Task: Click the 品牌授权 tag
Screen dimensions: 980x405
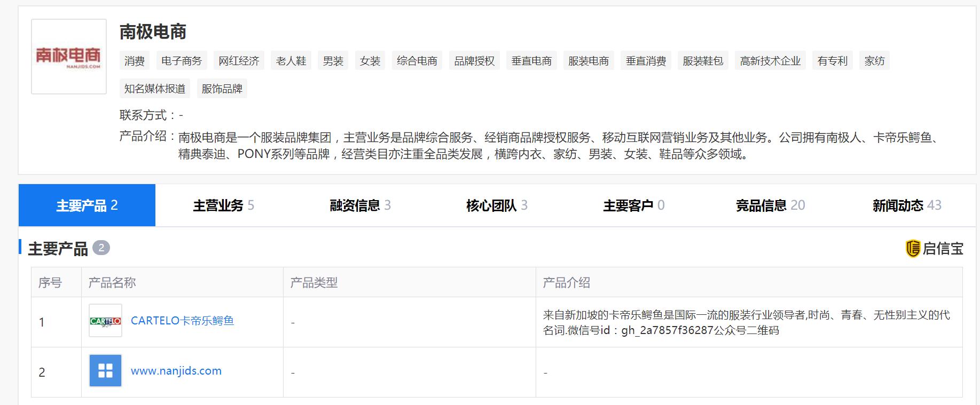Action: 474,61
